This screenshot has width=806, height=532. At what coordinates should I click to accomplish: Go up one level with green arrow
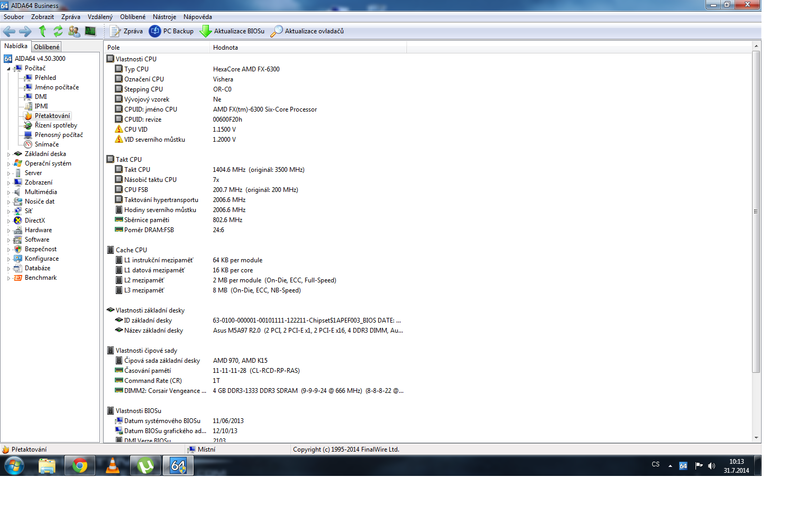(42, 31)
